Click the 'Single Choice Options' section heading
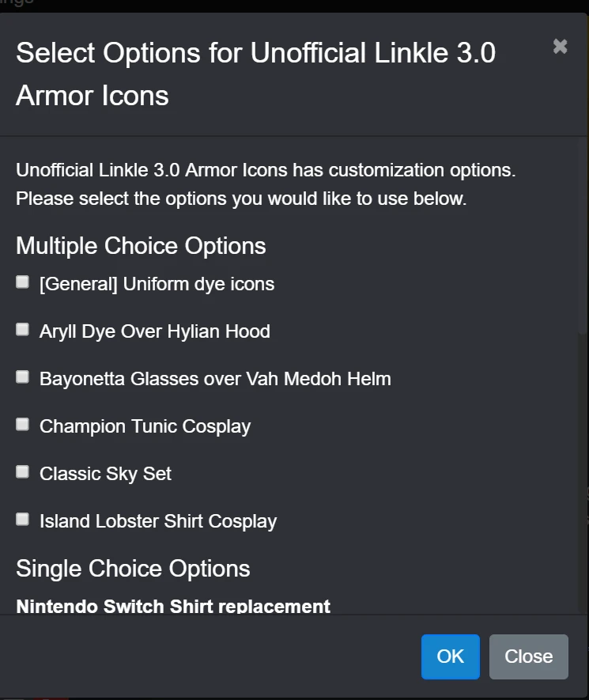The image size is (589, 700). tap(133, 569)
